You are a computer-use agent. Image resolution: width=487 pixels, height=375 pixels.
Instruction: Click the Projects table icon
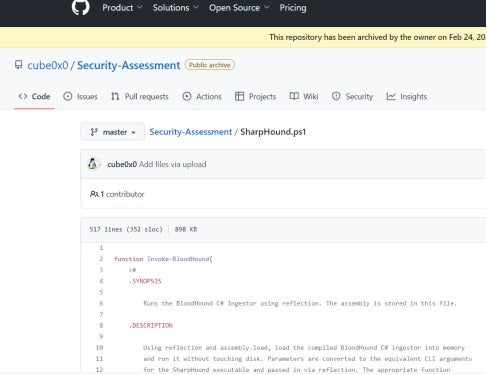point(239,97)
